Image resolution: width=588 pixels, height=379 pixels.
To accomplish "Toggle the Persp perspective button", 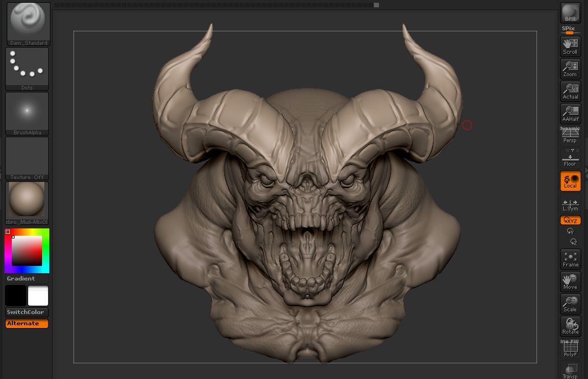I will point(571,135).
